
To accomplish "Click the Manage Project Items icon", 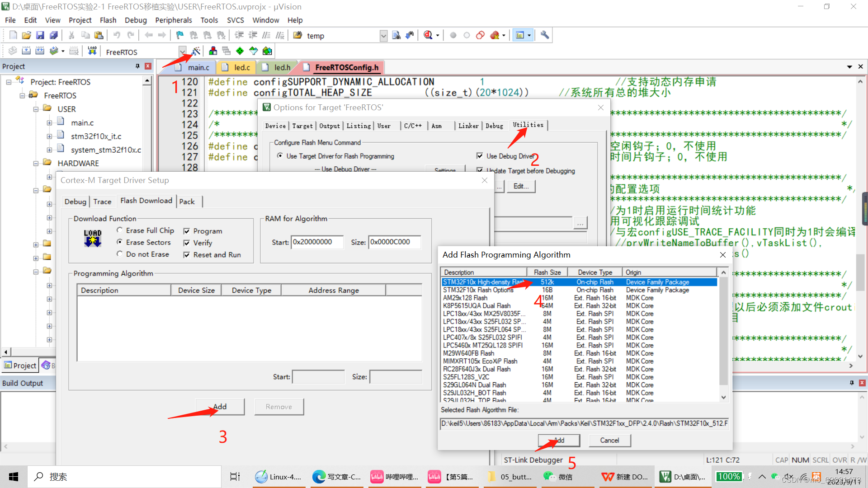I will pyautogui.click(x=213, y=51).
